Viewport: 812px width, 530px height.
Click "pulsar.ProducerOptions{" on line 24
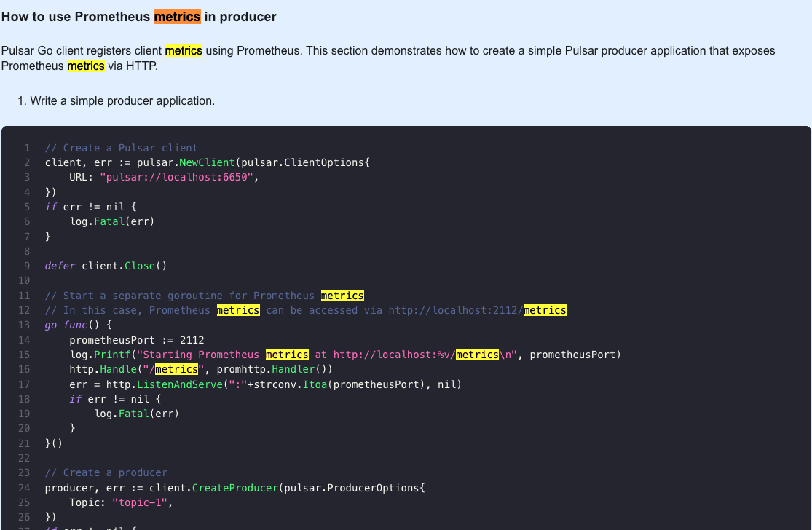(x=355, y=488)
